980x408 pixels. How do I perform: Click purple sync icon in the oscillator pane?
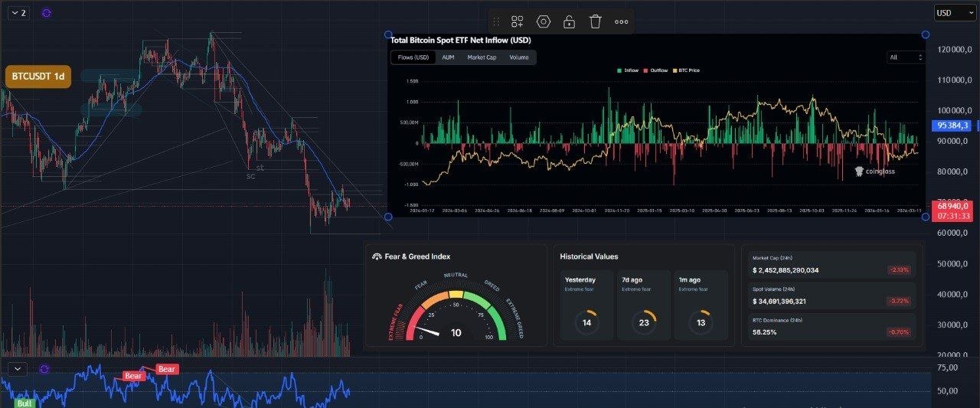coord(44,369)
